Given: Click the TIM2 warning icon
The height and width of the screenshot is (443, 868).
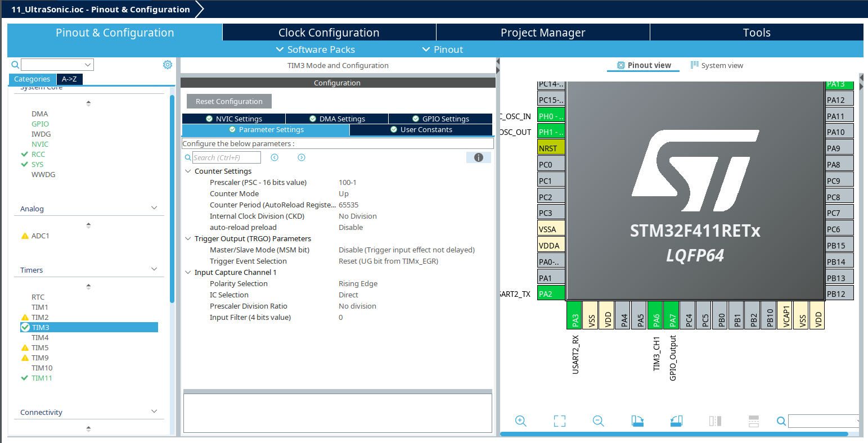Looking at the screenshot, I should click(x=25, y=317).
